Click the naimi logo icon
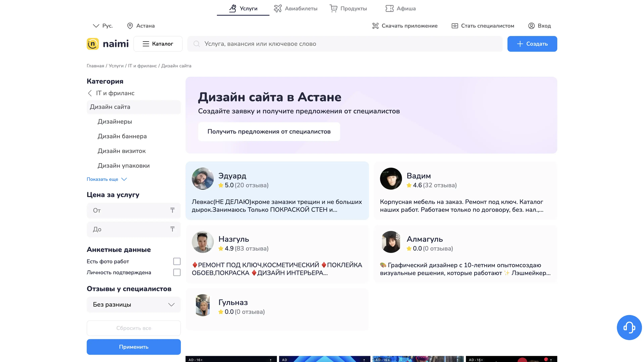The image size is (644, 362). tap(93, 44)
